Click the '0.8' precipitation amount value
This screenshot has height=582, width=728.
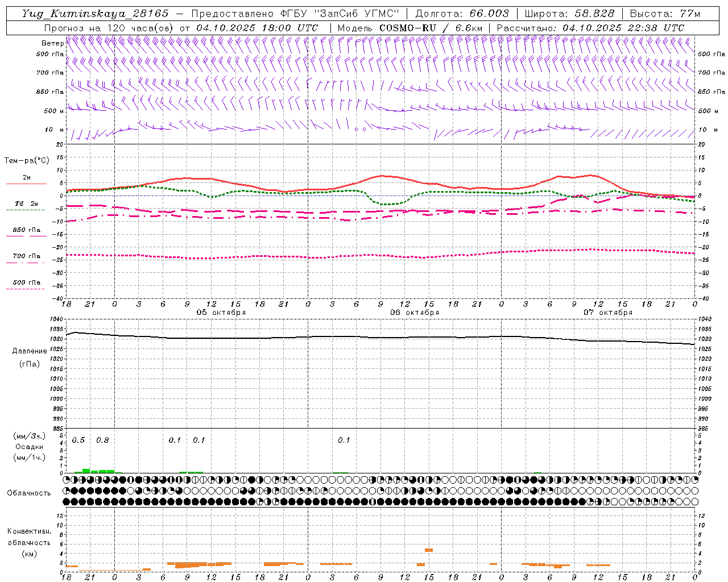tap(102, 440)
